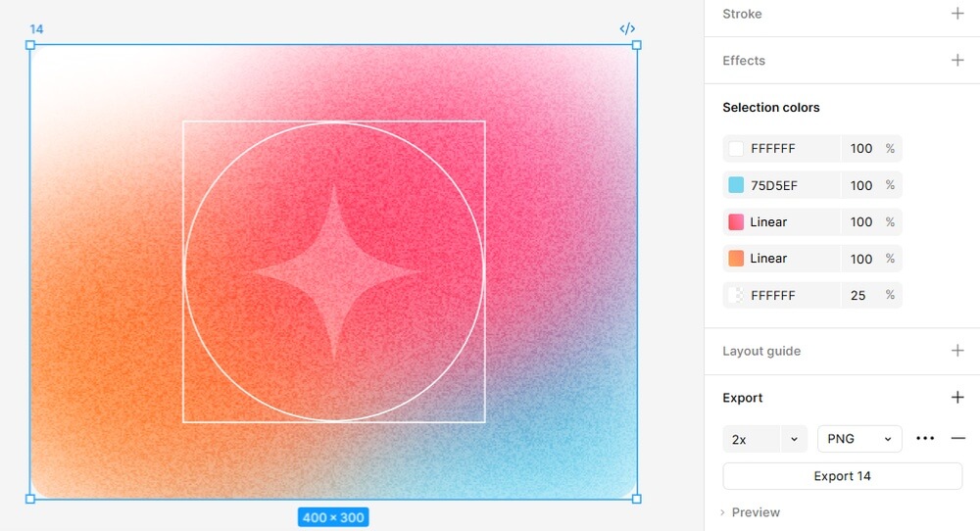Image resolution: width=980 pixels, height=531 pixels.
Task: Expand the Preview section
Action: coord(751,512)
